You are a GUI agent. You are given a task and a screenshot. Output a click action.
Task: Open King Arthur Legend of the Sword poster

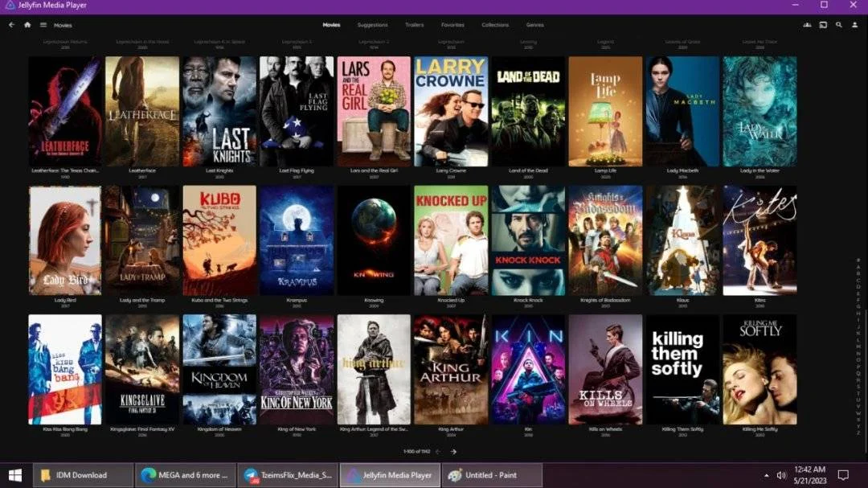[x=374, y=370]
